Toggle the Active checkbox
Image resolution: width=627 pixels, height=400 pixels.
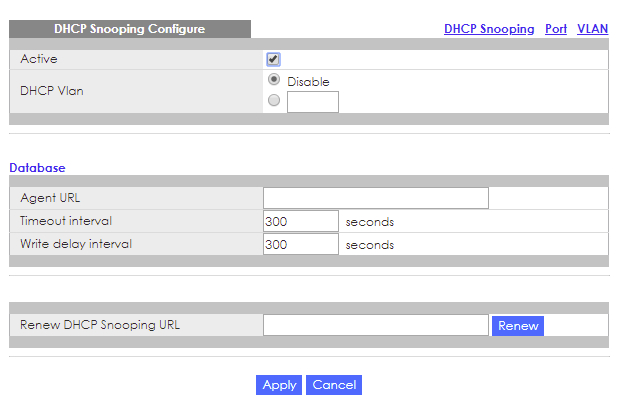point(273,59)
